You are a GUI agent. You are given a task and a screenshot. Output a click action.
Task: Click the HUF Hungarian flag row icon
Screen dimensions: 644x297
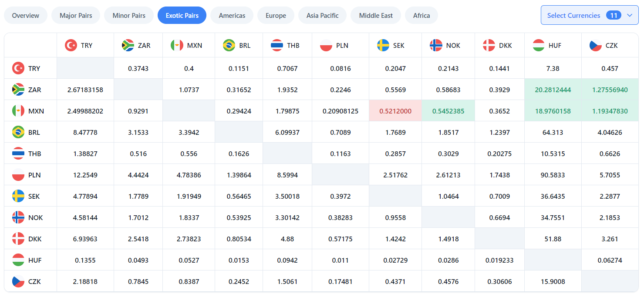(x=18, y=260)
